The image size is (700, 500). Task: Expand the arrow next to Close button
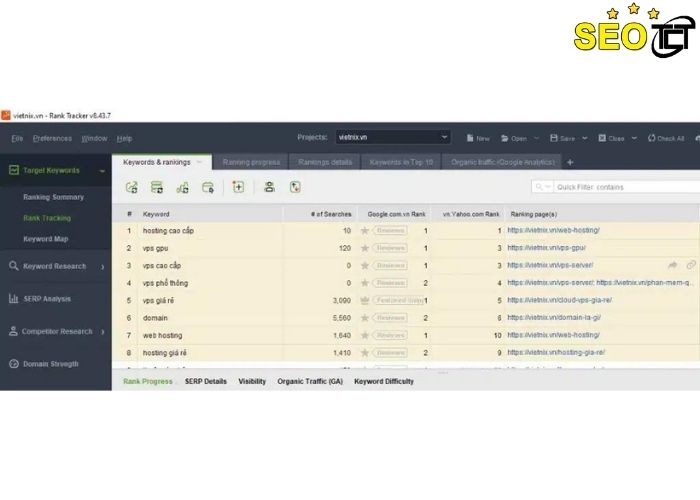tap(634, 138)
